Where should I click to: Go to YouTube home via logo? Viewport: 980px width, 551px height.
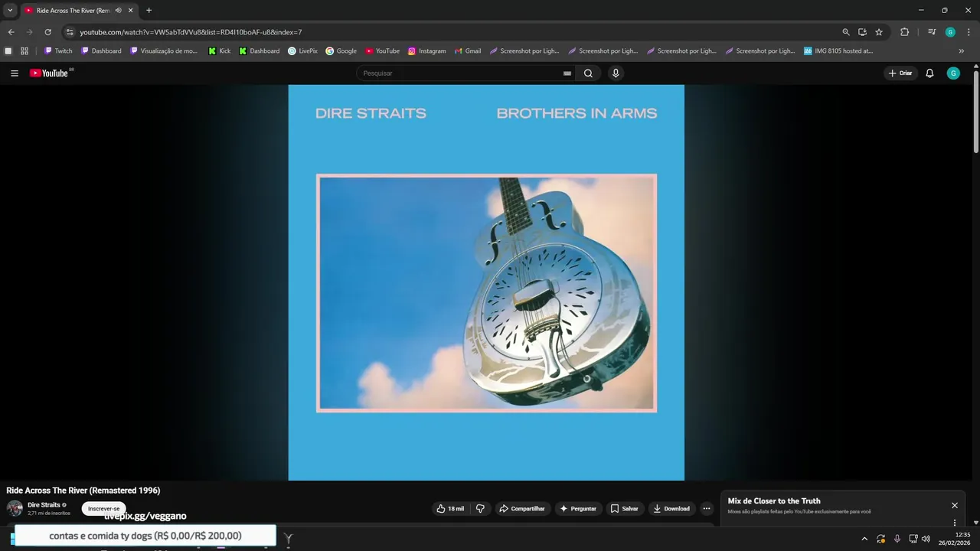(49, 73)
